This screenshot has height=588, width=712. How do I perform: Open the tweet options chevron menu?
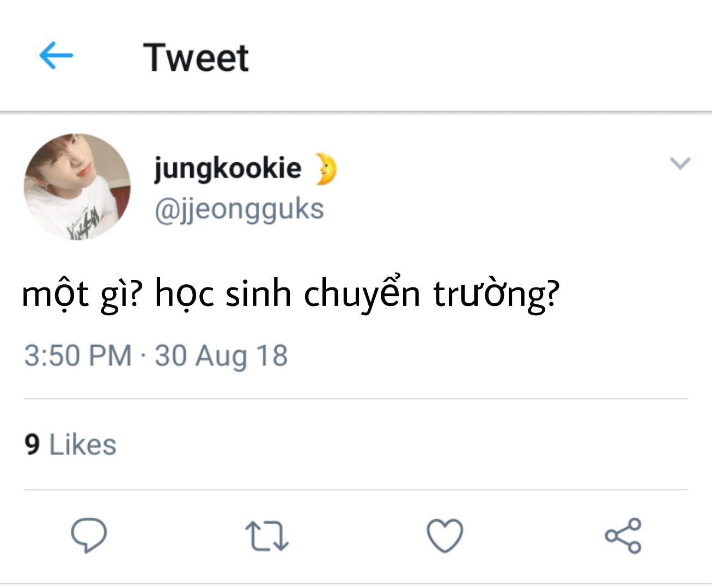pos(680,163)
